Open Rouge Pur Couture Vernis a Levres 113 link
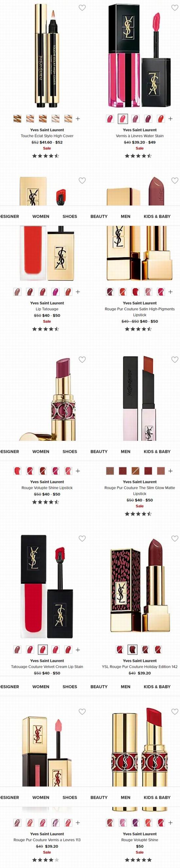Viewport: 180px width, 868px height. [47, 840]
